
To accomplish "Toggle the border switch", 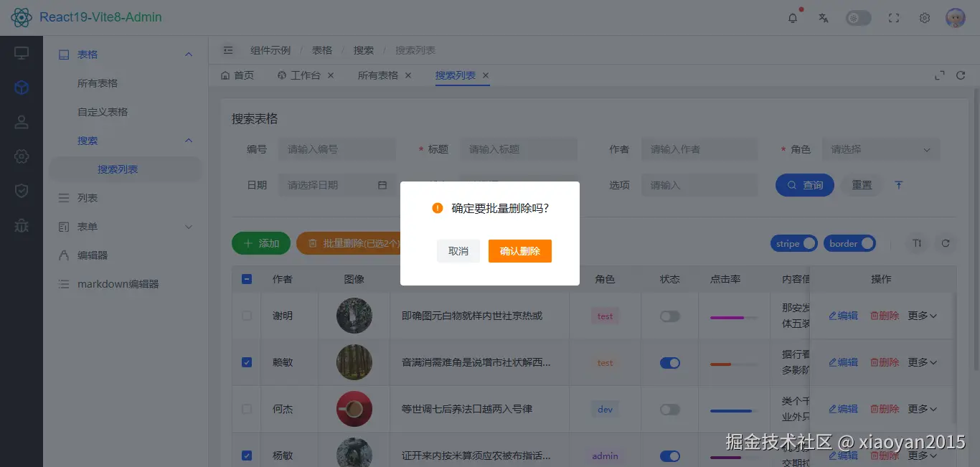I will 849,243.
